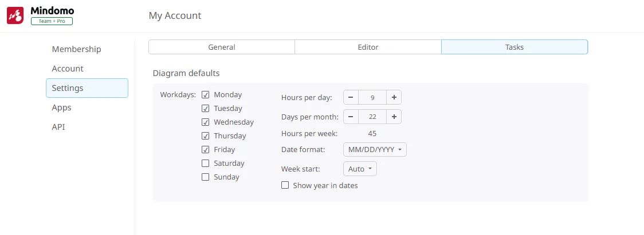
Task: Uncheck the Monday workday checkbox
Action: (205, 95)
